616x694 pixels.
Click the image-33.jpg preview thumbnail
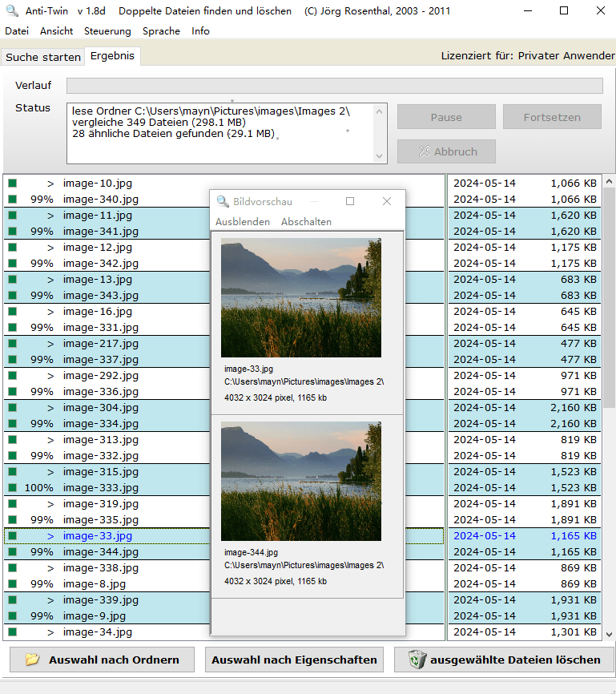coord(301,297)
